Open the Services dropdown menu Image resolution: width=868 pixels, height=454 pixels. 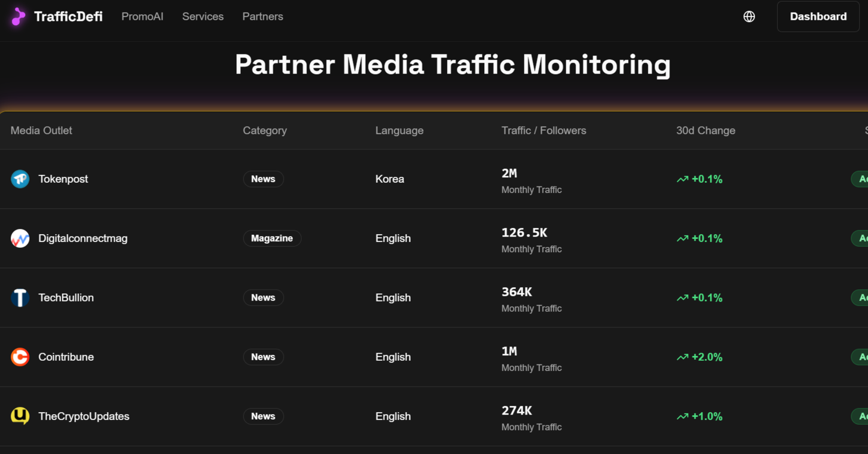coord(203,16)
